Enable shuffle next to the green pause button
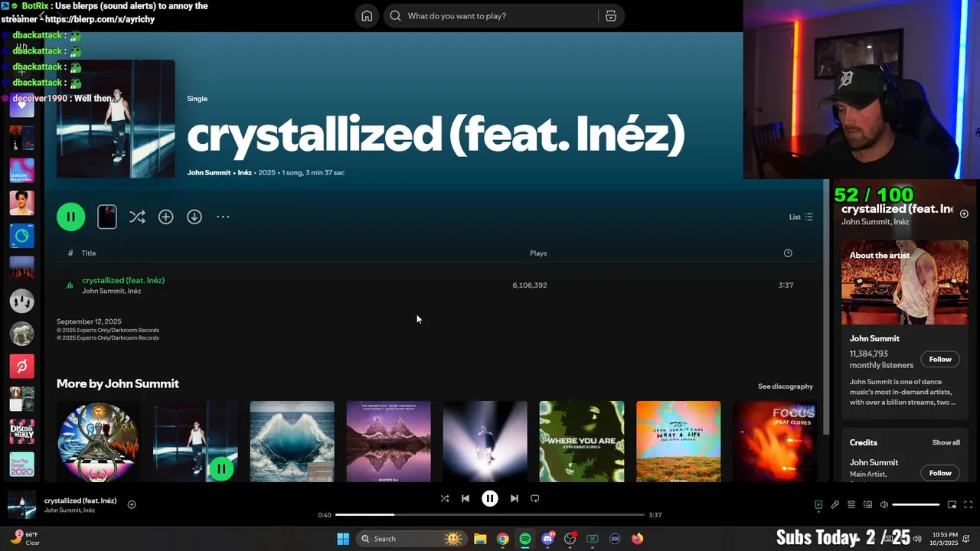This screenshot has height=551, width=980. tap(137, 217)
